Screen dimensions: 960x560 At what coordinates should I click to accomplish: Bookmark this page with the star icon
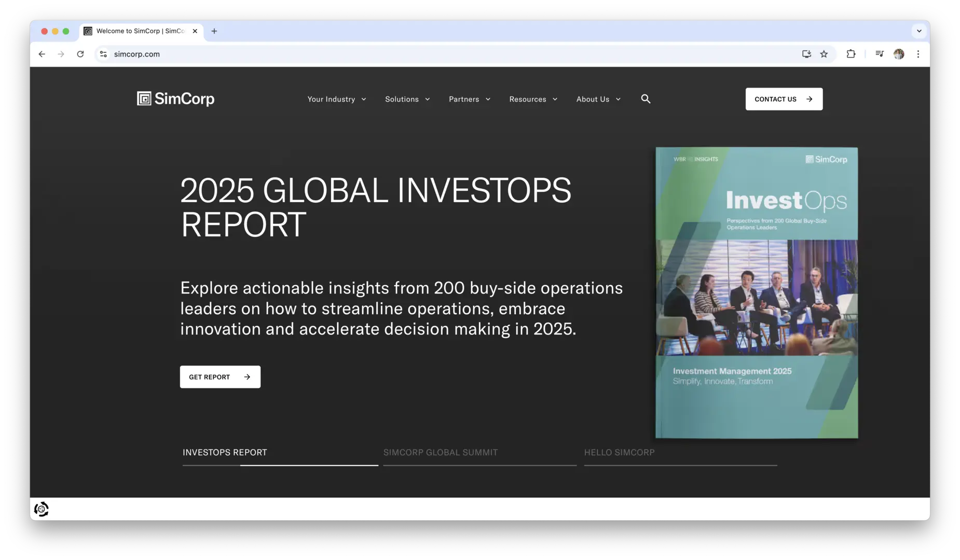(824, 54)
